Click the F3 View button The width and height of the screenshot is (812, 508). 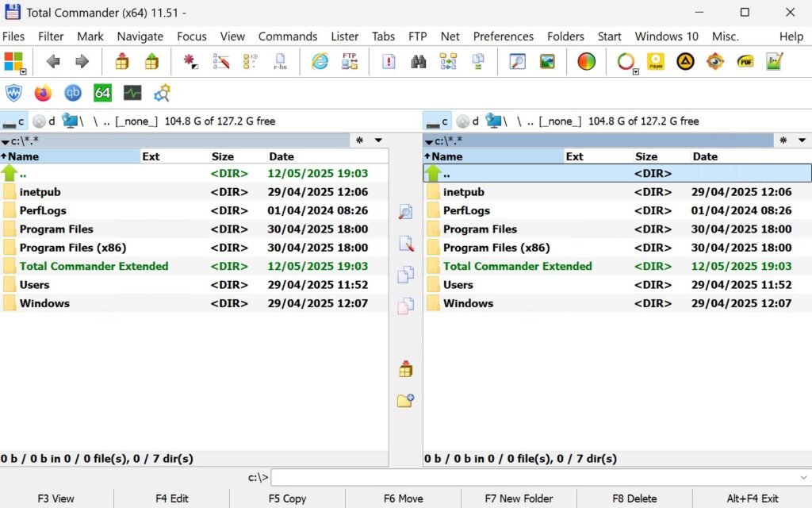[56, 498]
